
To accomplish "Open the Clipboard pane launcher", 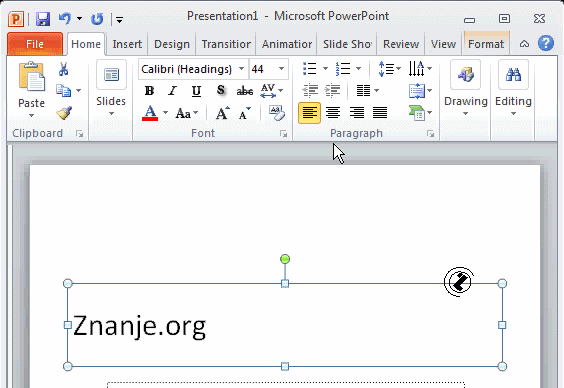I will (79, 134).
